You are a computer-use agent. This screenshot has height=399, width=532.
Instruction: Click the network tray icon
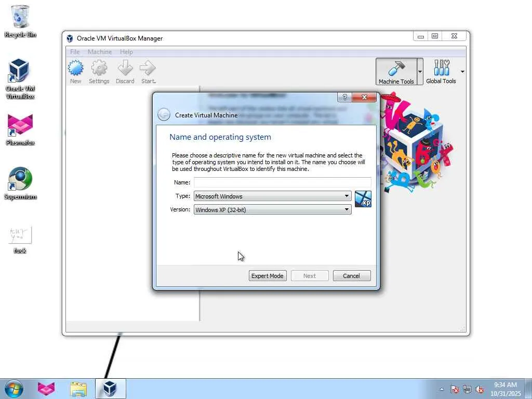[467, 390]
